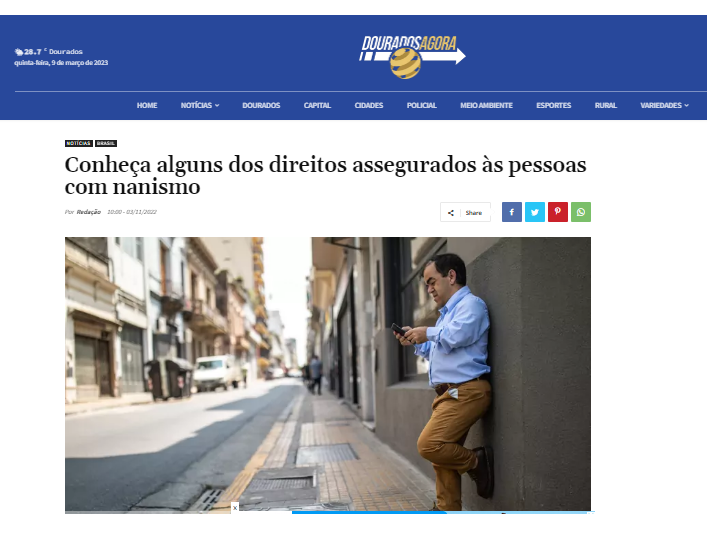Screen dimensions: 707x549
Task: Go to the Home page
Action: (147, 105)
